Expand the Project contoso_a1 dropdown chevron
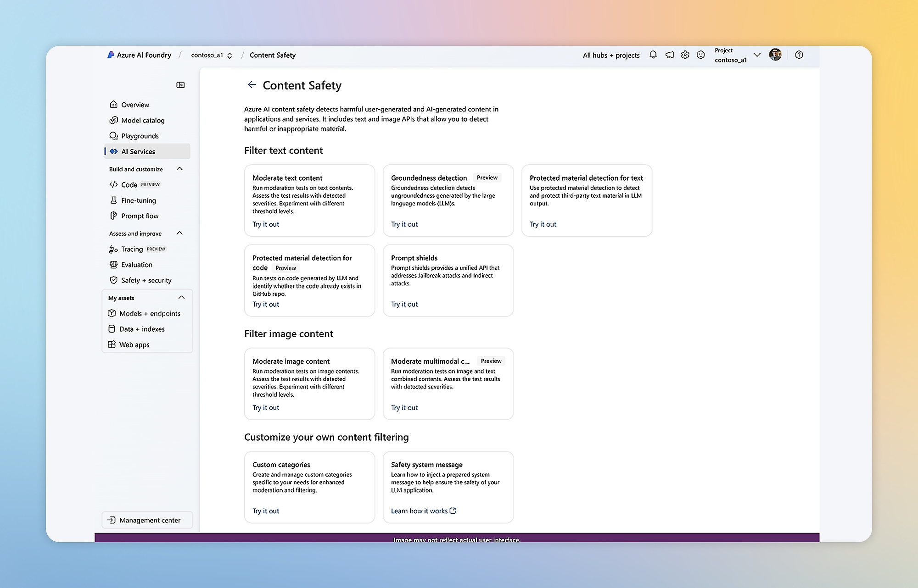Image resolution: width=918 pixels, height=588 pixels. click(x=757, y=55)
